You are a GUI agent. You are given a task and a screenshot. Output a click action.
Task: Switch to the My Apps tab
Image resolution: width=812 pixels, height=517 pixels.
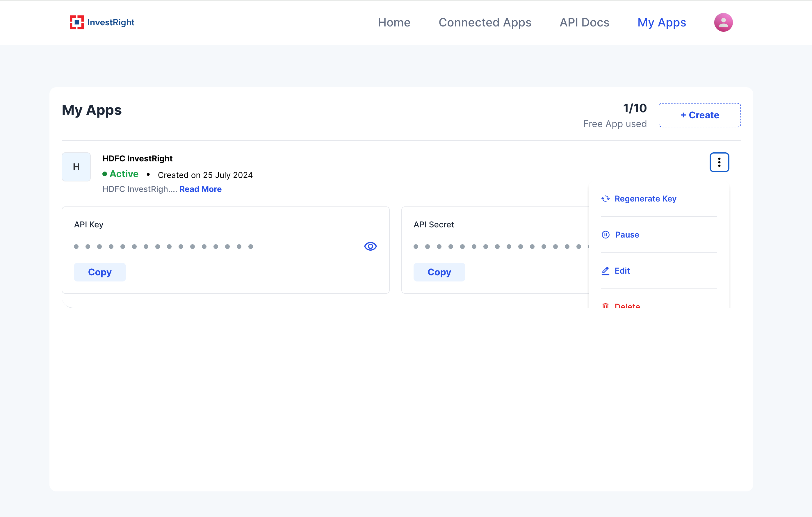(661, 22)
